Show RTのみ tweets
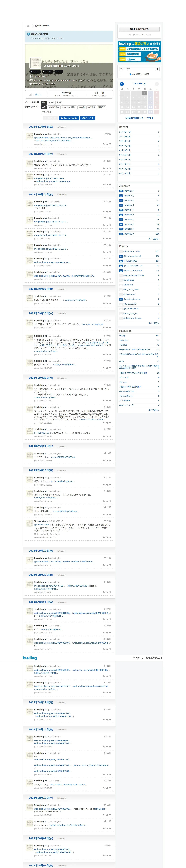This screenshot has width=186, height=868. click(x=82, y=107)
